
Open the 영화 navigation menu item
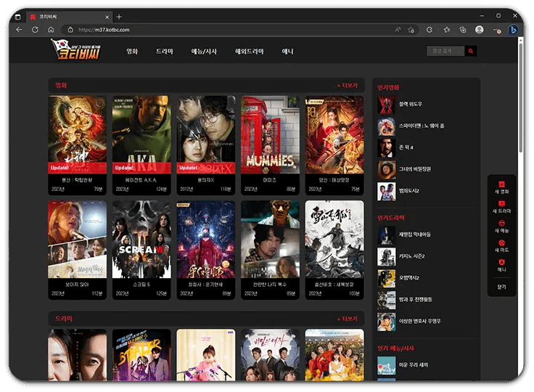click(x=132, y=52)
